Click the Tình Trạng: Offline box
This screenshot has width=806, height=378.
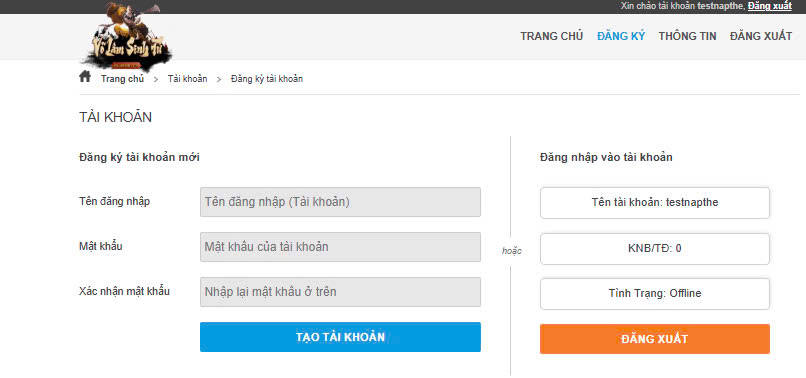(x=655, y=294)
